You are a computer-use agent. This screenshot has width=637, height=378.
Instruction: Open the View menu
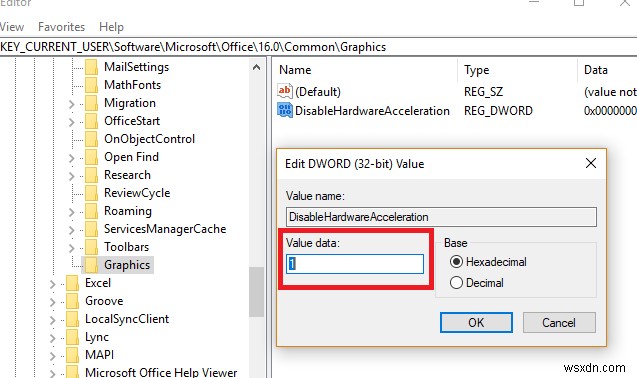coord(12,27)
